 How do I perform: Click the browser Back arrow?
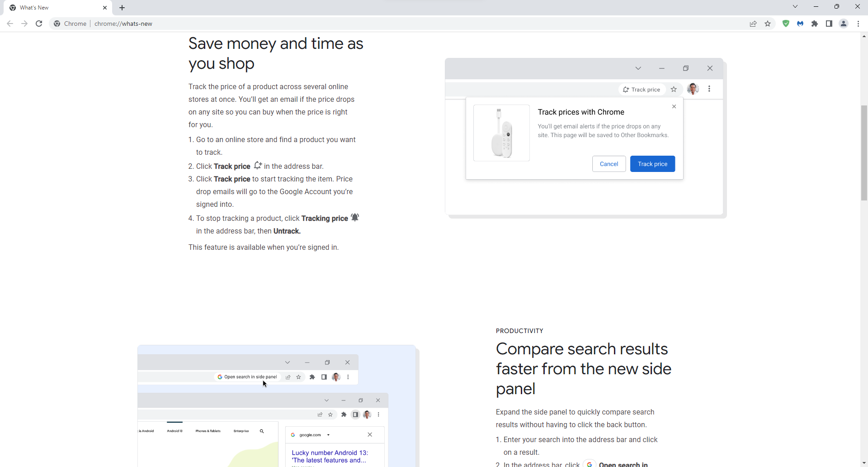click(10, 24)
